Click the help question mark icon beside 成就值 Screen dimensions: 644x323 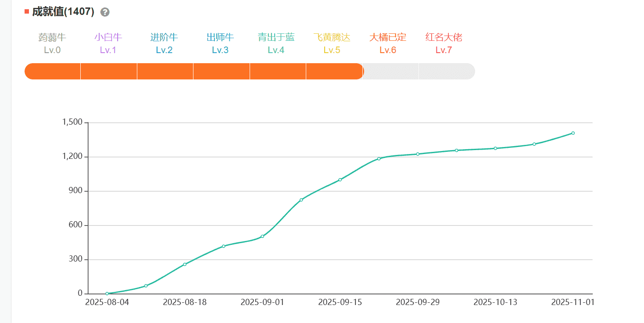pos(105,12)
